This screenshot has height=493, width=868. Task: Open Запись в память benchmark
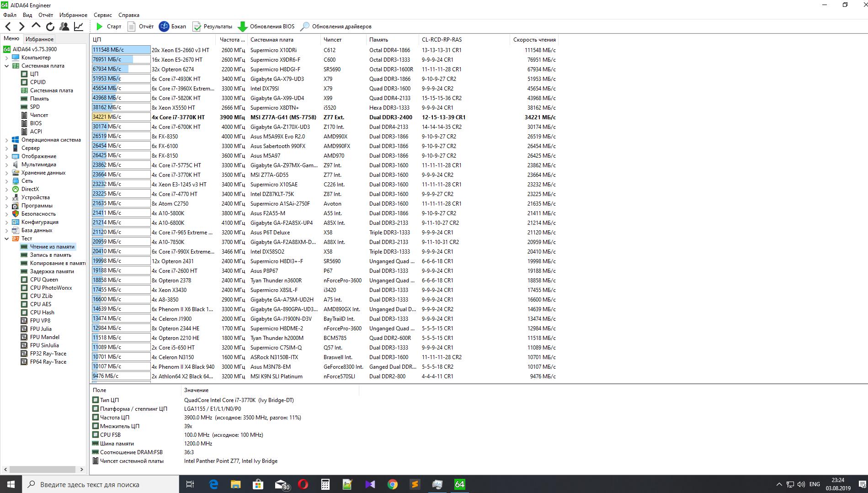(50, 255)
